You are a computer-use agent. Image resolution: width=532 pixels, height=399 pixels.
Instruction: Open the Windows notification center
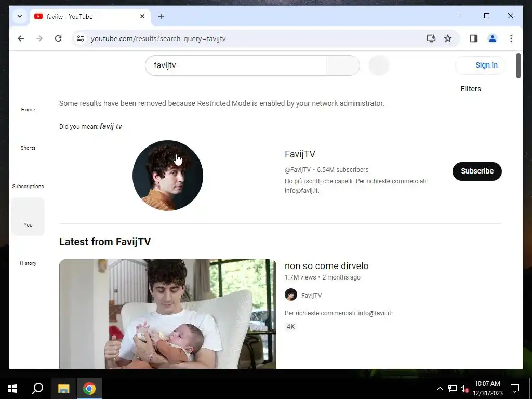(515, 389)
